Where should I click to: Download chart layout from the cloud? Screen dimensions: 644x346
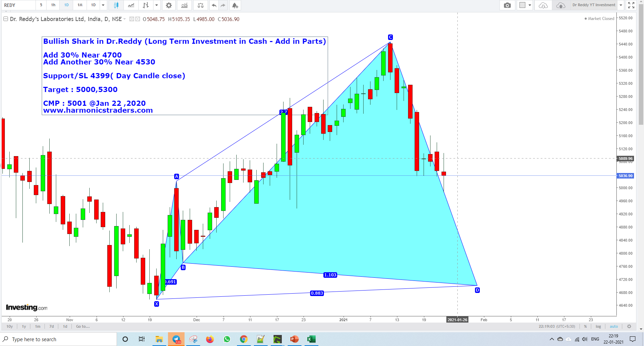[543, 5]
